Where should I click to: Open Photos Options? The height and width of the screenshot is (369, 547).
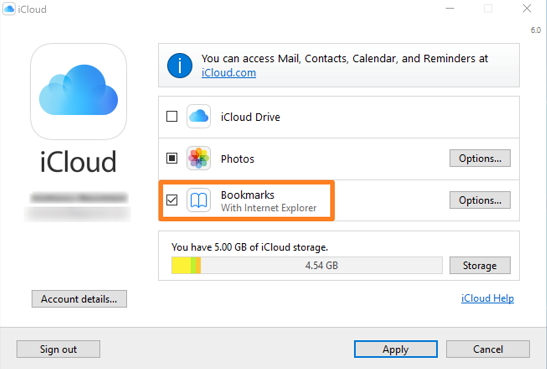pos(480,158)
